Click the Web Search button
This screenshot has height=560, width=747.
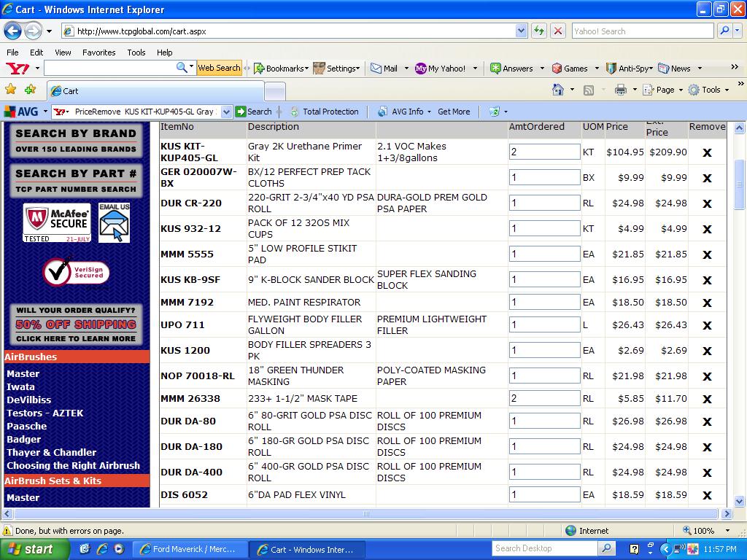[219, 68]
